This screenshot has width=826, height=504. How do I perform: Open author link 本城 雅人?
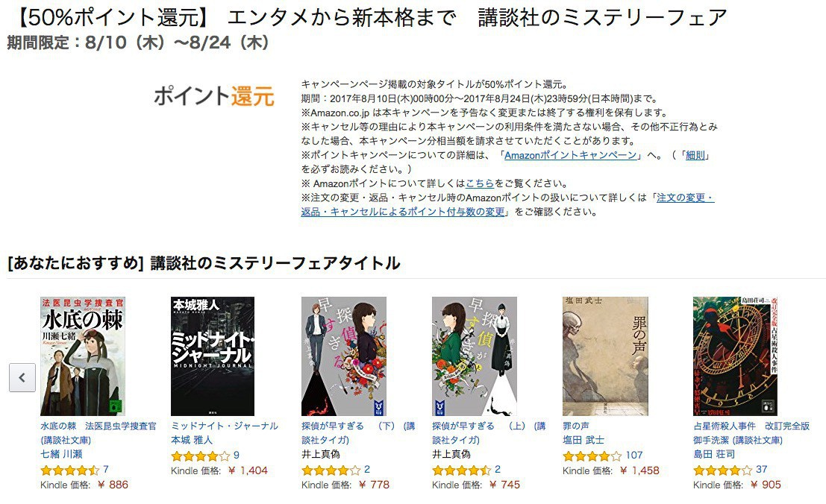192,440
